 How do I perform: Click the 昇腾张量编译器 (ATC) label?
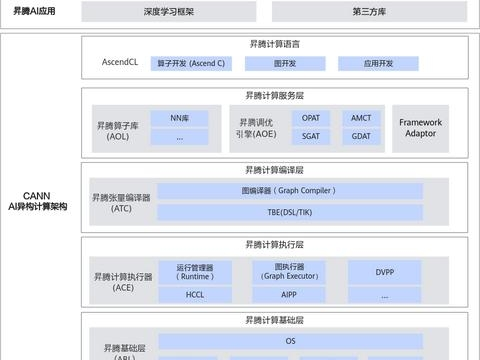(x=121, y=203)
